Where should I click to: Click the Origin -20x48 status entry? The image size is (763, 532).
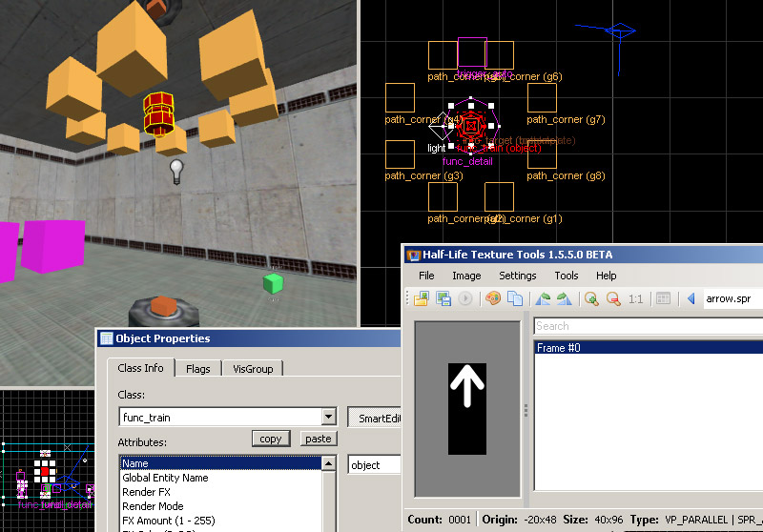tap(519, 520)
